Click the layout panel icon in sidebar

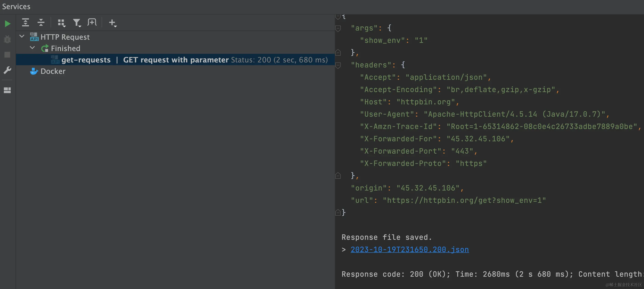click(8, 90)
